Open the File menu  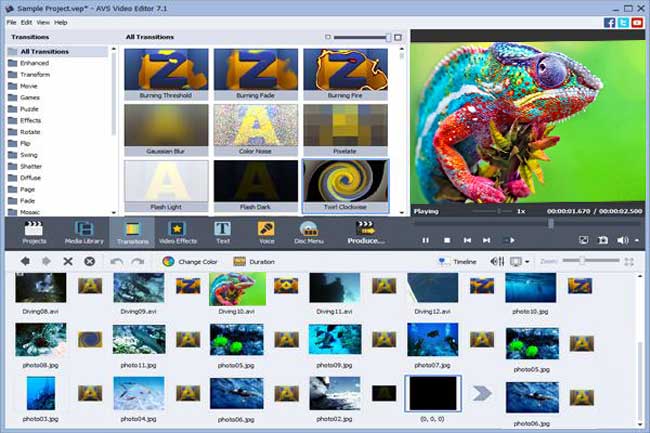[11, 22]
